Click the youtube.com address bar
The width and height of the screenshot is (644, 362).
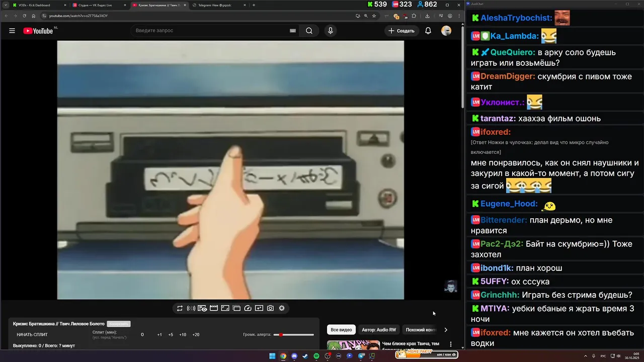point(201,16)
